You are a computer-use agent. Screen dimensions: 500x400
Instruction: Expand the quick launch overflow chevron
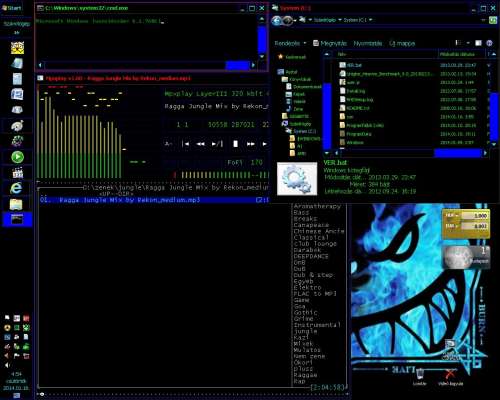point(17,32)
